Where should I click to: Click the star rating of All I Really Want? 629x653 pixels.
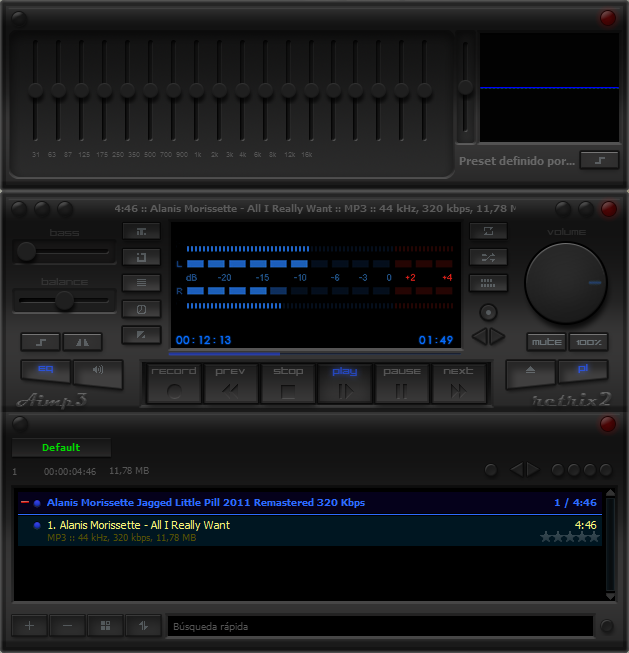click(569, 537)
